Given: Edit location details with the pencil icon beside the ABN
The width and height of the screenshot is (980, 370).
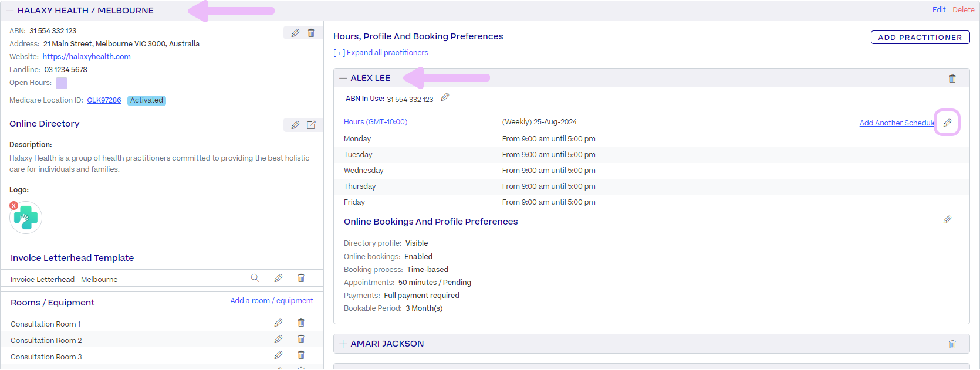Looking at the screenshot, I should 295,33.
